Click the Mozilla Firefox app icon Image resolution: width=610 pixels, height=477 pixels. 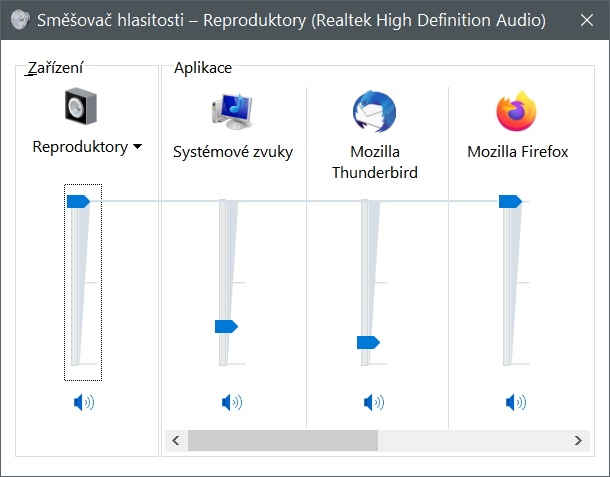(x=517, y=110)
